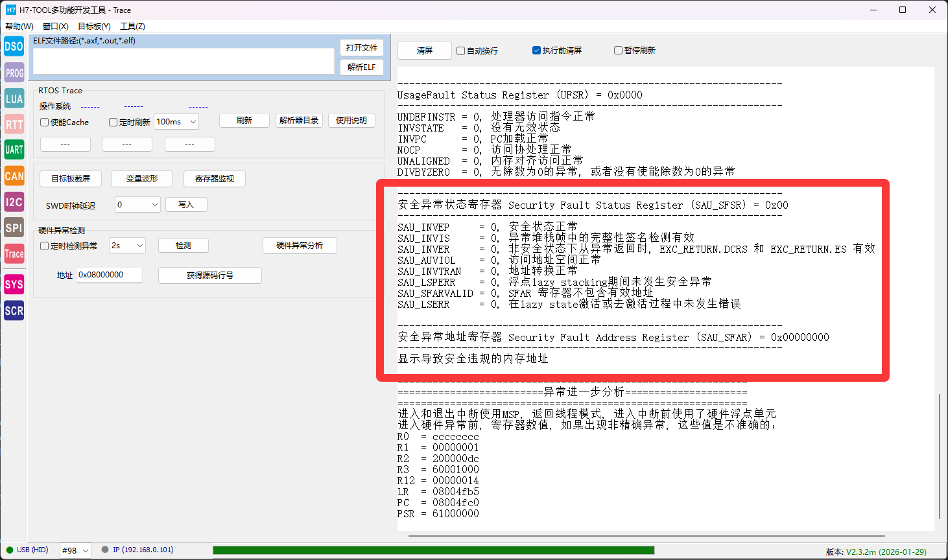Open the CAN bus module
This screenshot has width=948, height=560.
pos(14,176)
